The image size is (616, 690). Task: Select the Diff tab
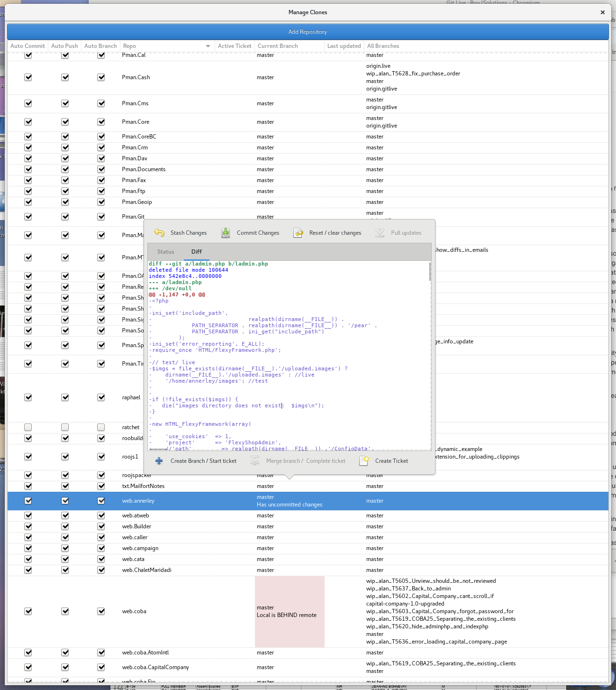click(x=196, y=252)
